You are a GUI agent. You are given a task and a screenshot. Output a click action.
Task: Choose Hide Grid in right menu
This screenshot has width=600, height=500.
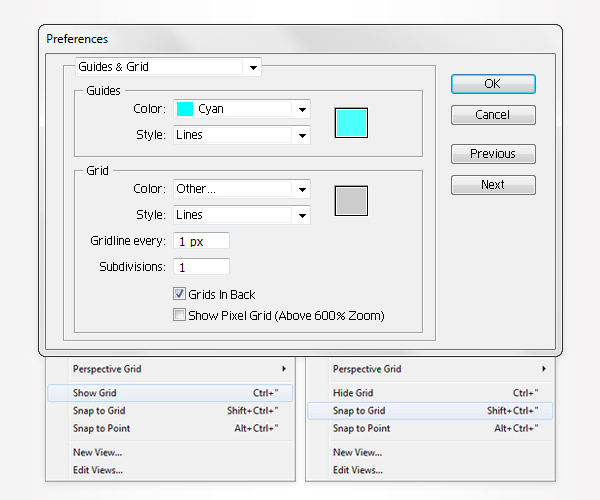pyautogui.click(x=430, y=393)
